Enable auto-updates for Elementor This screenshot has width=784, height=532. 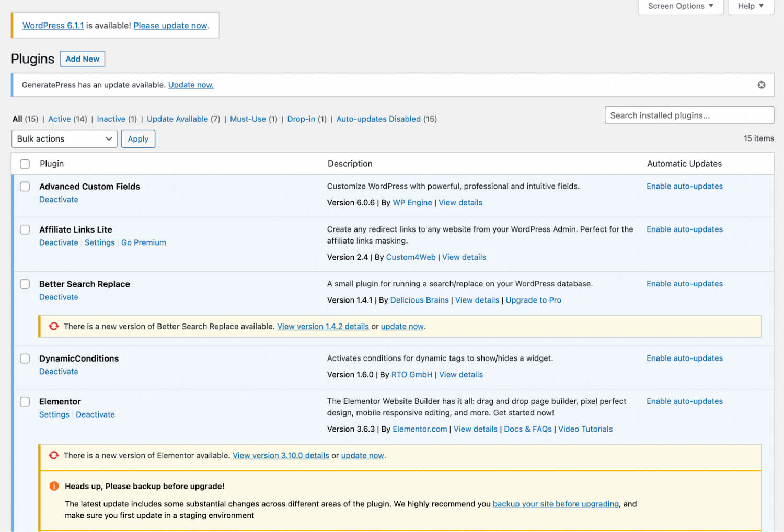(x=685, y=401)
